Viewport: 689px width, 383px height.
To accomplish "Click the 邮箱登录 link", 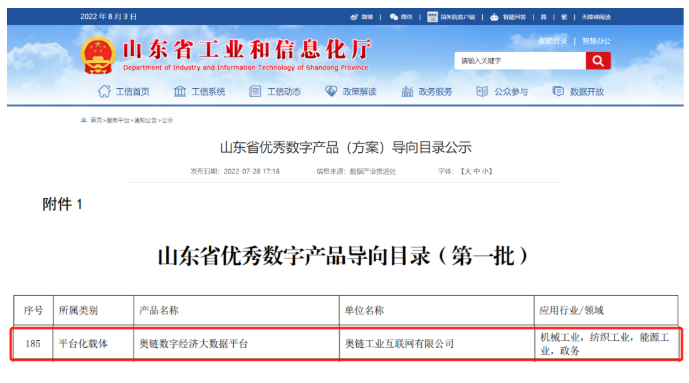I will pyautogui.click(x=553, y=41).
